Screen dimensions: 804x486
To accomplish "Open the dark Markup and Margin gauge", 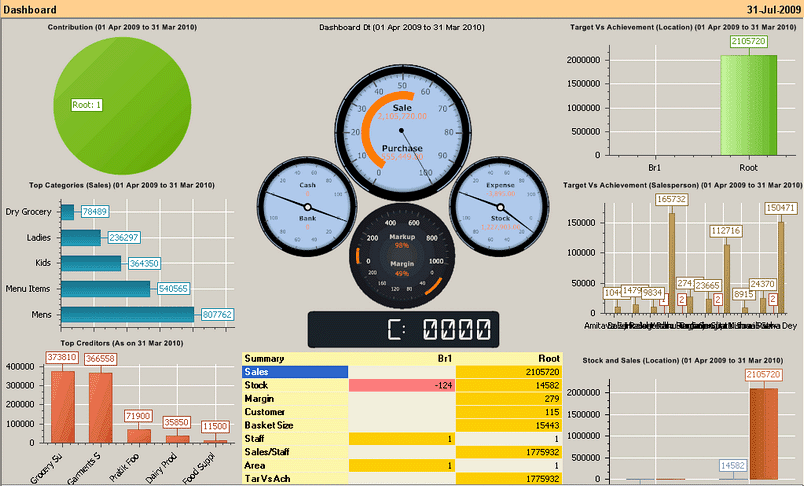I will click(402, 253).
